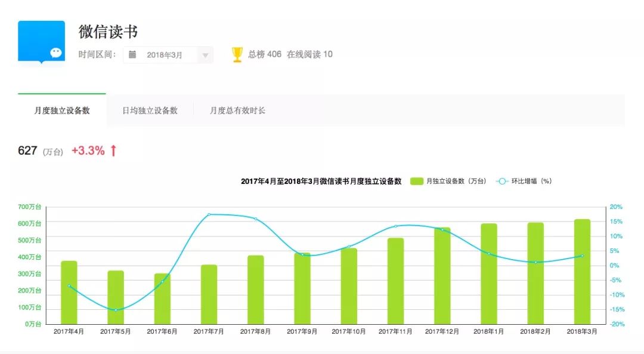Viewport: 644px width, 354px height.
Task: Click the 2018年3月 x-axis label
Action: 582,331
